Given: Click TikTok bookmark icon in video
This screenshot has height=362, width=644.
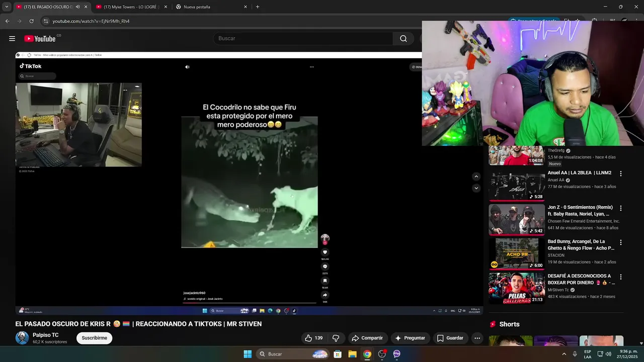Looking at the screenshot, I should tap(325, 281).
